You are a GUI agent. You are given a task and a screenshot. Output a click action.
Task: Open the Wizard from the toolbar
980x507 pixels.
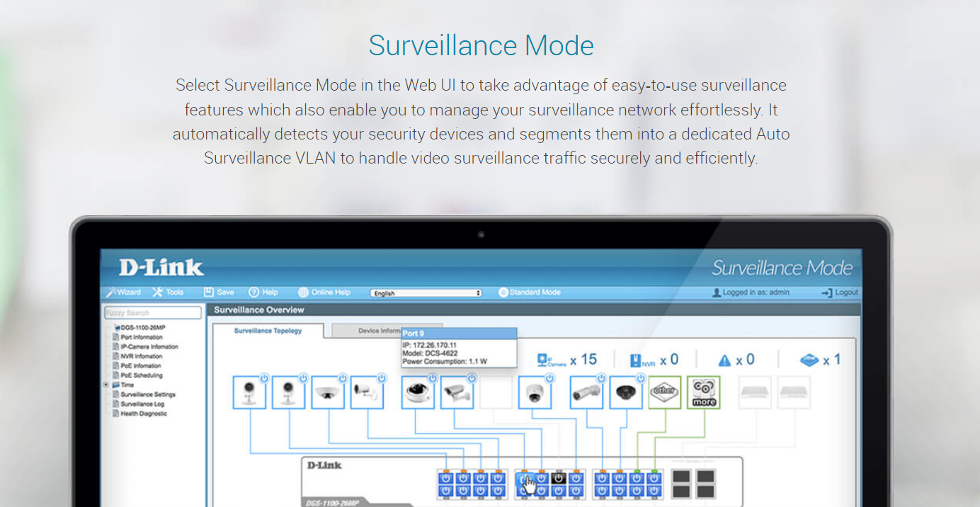tap(123, 292)
